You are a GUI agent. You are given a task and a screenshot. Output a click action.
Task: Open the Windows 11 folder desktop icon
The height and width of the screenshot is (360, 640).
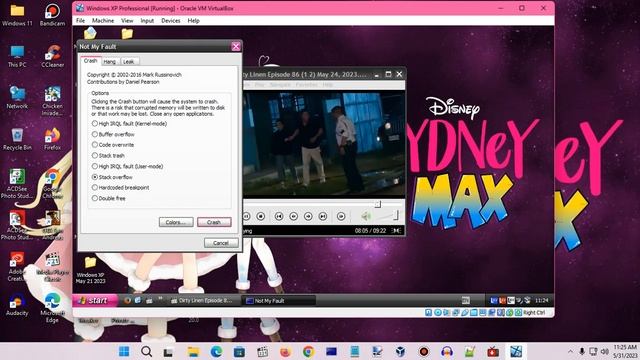click(x=17, y=15)
